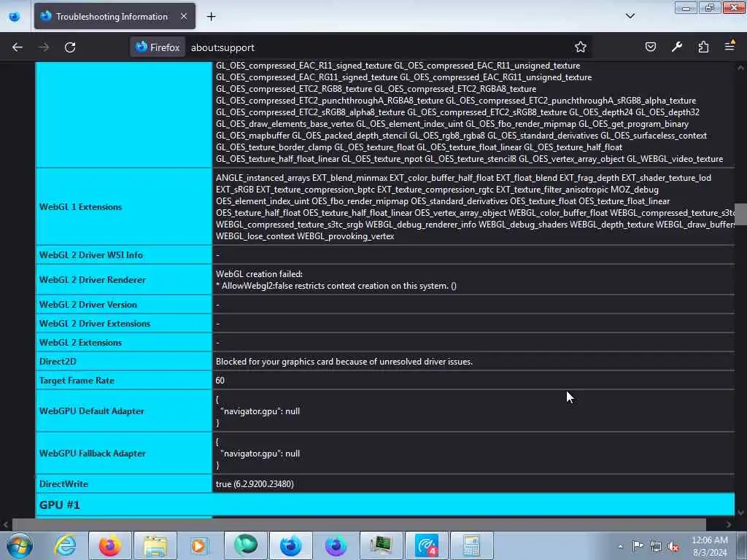Click the Action Center flag tray icon
This screenshot has width=747, height=560.
[638, 545]
